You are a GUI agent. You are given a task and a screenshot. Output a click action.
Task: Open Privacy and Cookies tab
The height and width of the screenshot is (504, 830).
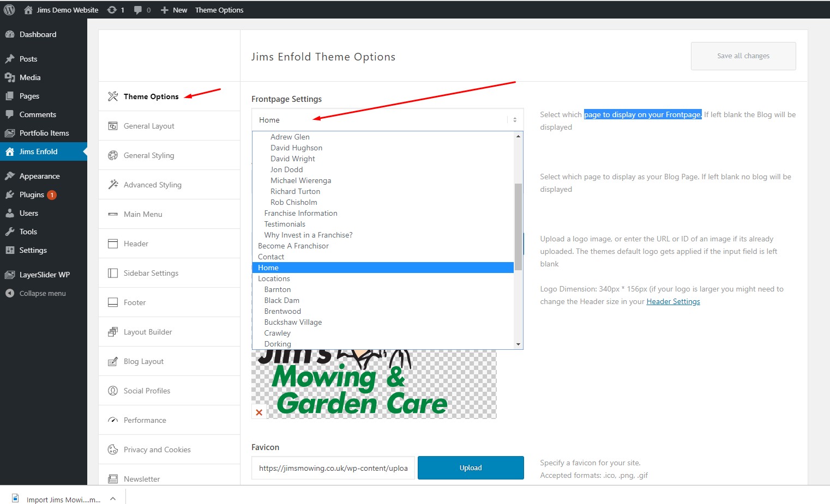[169, 450]
